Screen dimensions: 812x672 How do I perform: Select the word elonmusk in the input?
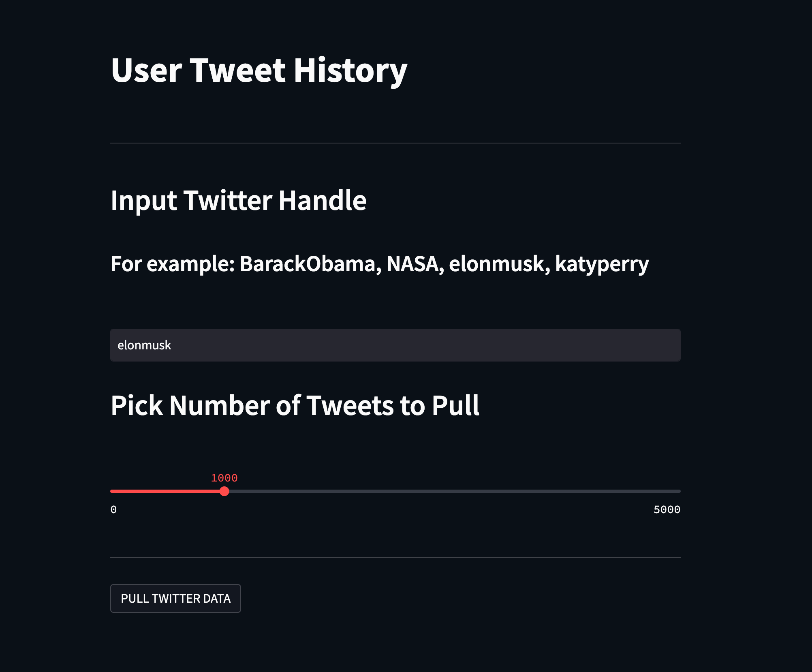click(x=144, y=345)
